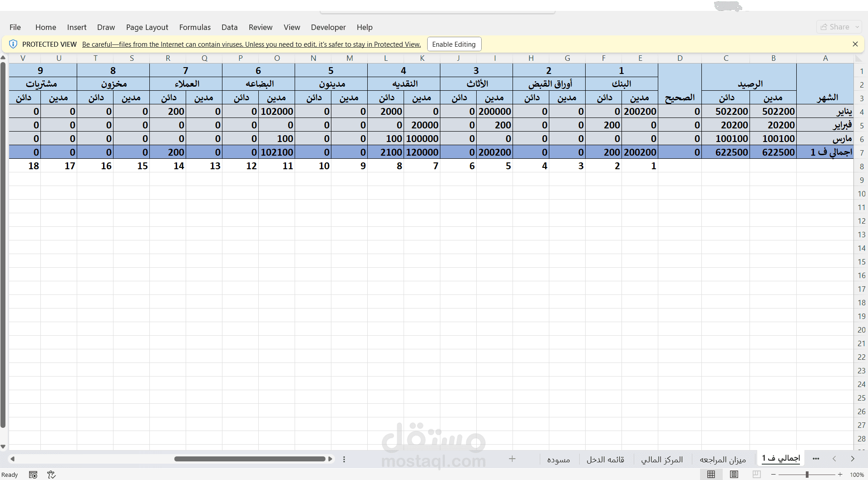Click the cell مارس
868x480 pixels.
pos(825,139)
